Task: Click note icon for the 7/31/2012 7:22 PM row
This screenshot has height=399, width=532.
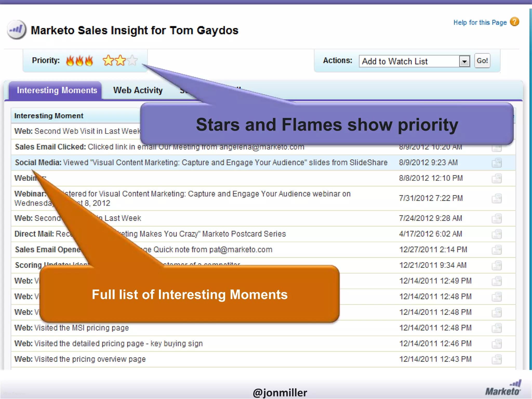Action: point(497,198)
